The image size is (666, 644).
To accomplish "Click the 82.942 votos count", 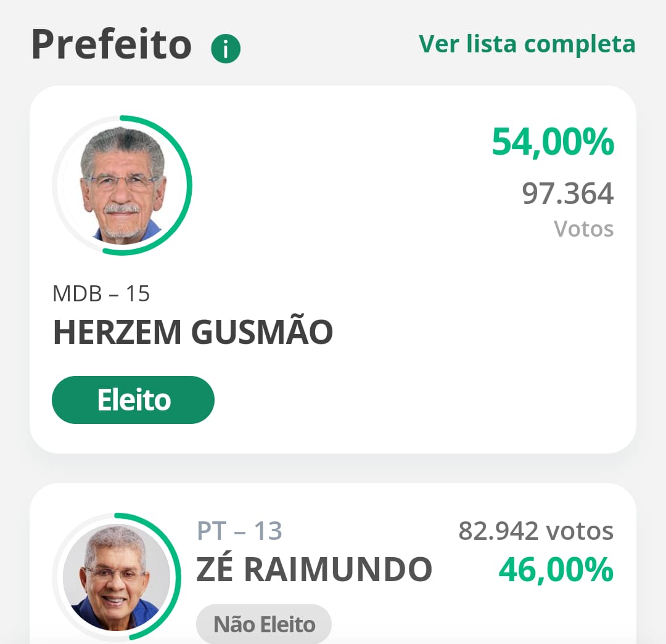I will click(x=536, y=531).
